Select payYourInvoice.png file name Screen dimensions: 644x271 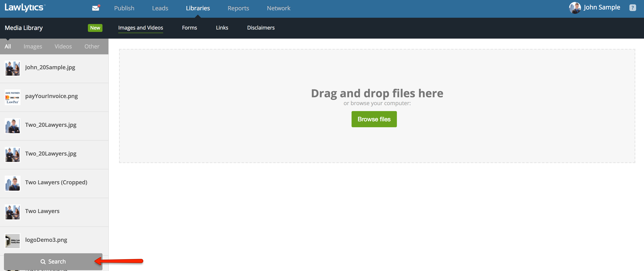coord(51,96)
